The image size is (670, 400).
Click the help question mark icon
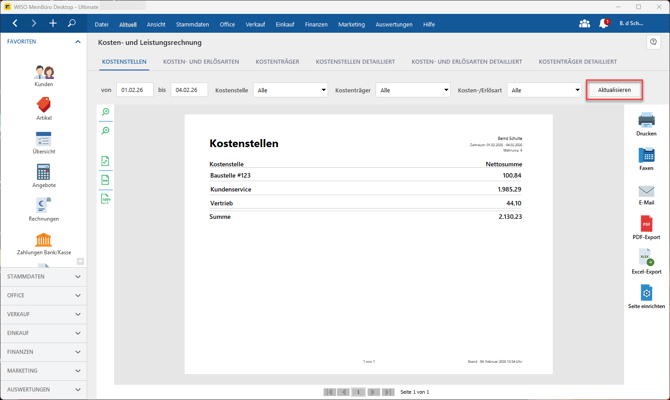(x=653, y=42)
